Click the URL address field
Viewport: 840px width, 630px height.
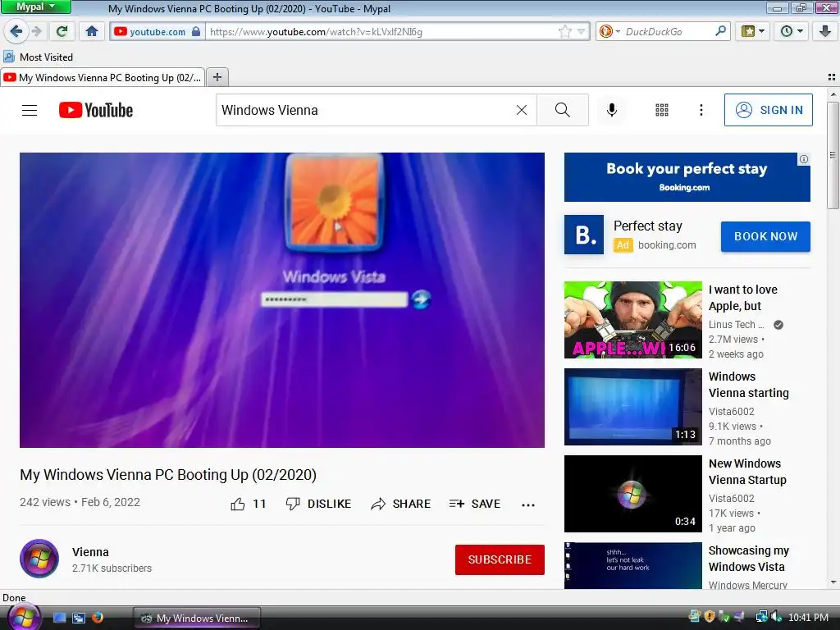381,32
